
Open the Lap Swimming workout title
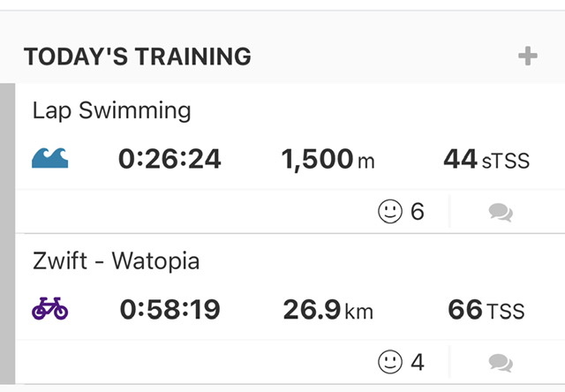point(112,110)
